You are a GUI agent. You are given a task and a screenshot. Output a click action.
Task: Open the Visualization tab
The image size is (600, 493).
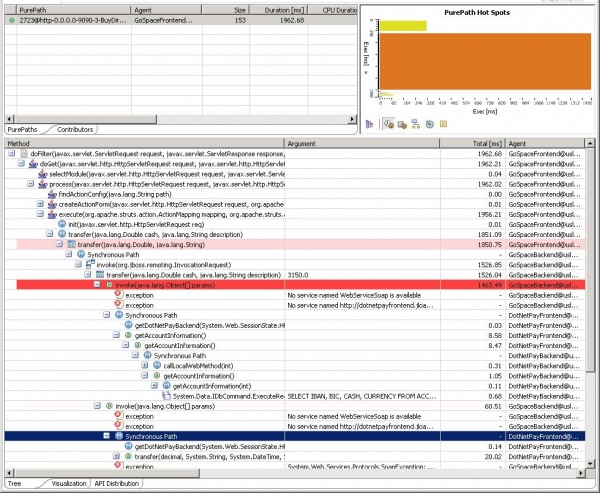point(69,483)
